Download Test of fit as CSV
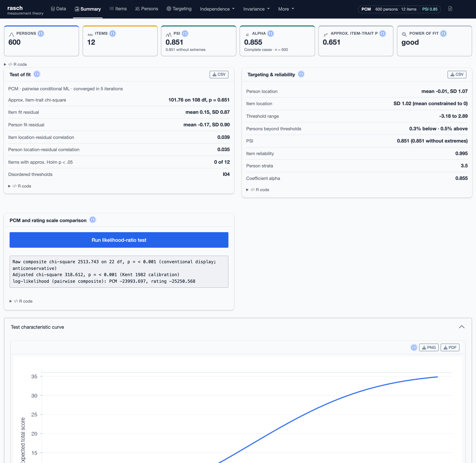This screenshot has height=463, width=476. coord(219,74)
